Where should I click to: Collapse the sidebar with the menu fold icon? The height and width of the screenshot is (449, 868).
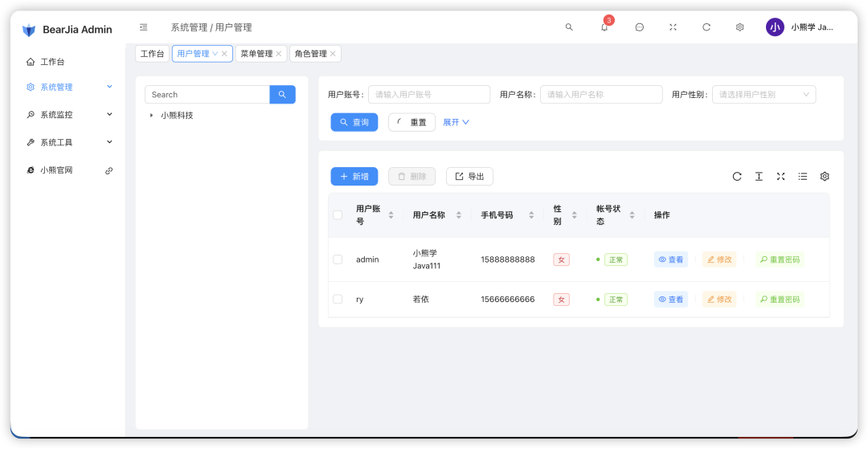144,27
